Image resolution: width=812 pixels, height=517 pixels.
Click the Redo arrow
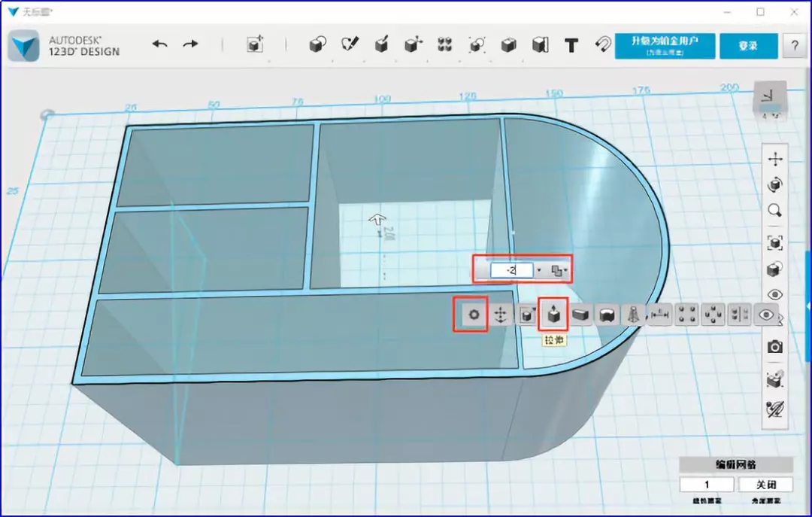pyautogui.click(x=191, y=44)
